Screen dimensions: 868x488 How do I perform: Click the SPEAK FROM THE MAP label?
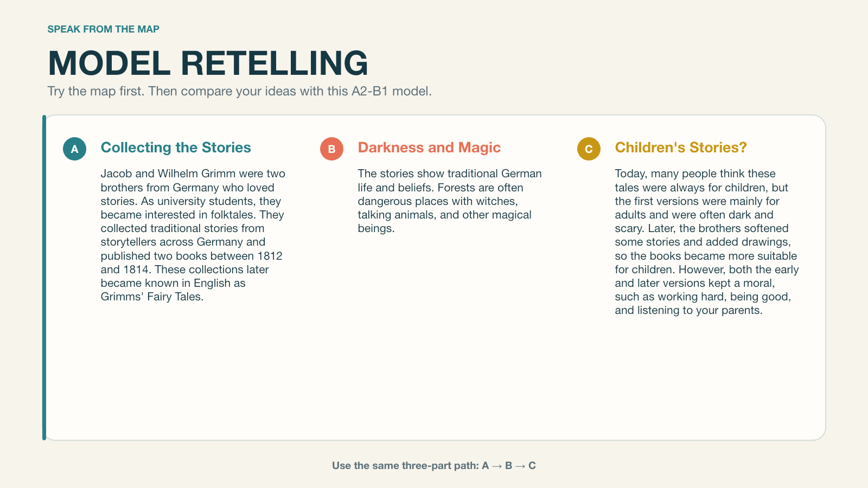pyautogui.click(x=104, y=29)
